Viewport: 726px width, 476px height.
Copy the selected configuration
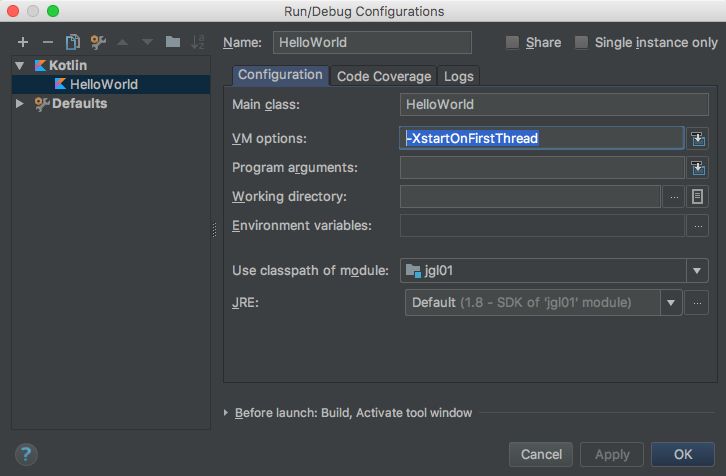[x=73, y=42]
